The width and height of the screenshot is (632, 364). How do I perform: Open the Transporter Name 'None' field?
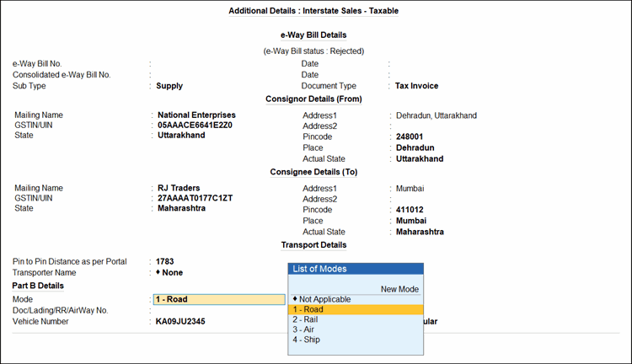pos(173,272)
